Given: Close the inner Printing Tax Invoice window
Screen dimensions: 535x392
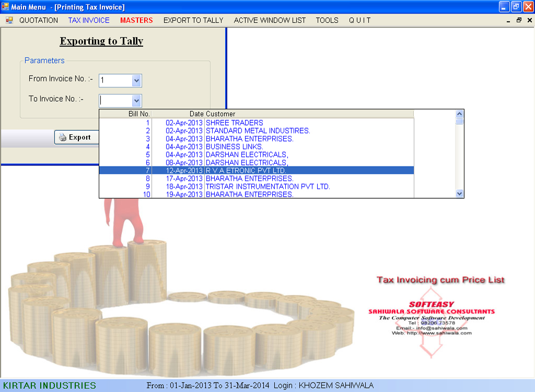Looking at the screenshot, I should coord(530,20).
